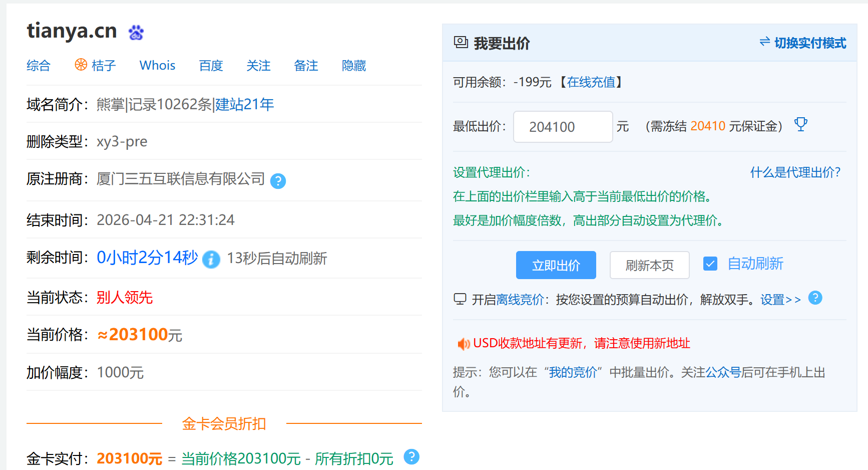Open the 公众号 link
Viewport: 868px width, 470px height.
pyautogui.click(x=723, y=372)
